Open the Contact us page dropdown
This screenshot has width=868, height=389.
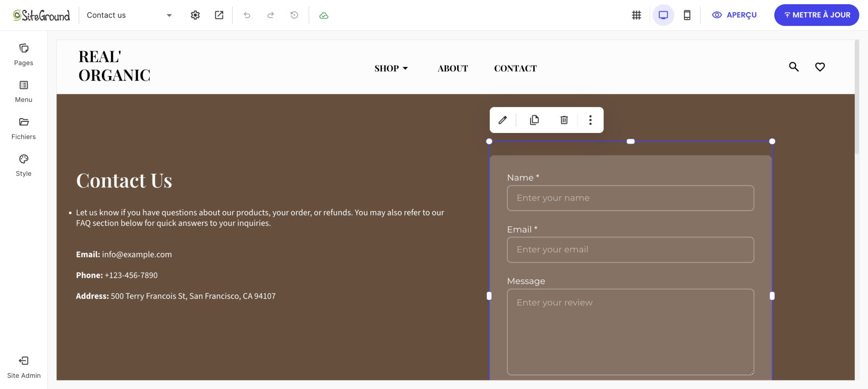[129, 15]
